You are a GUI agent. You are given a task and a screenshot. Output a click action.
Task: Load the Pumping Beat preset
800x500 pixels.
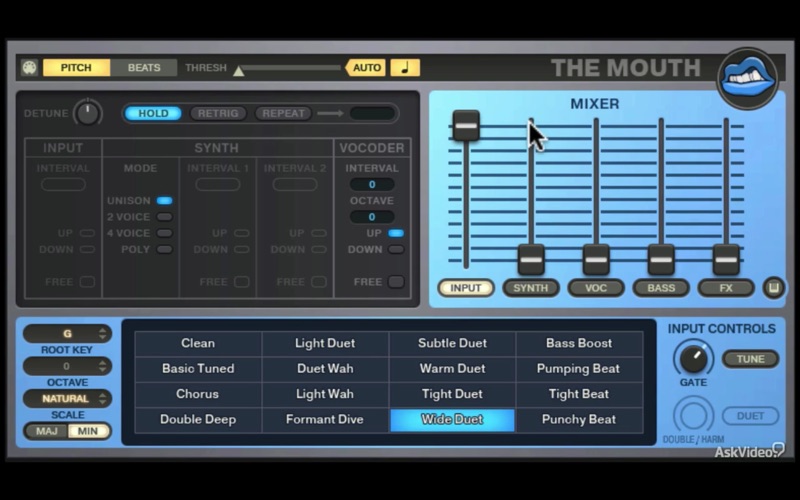[x=579, y=369]
